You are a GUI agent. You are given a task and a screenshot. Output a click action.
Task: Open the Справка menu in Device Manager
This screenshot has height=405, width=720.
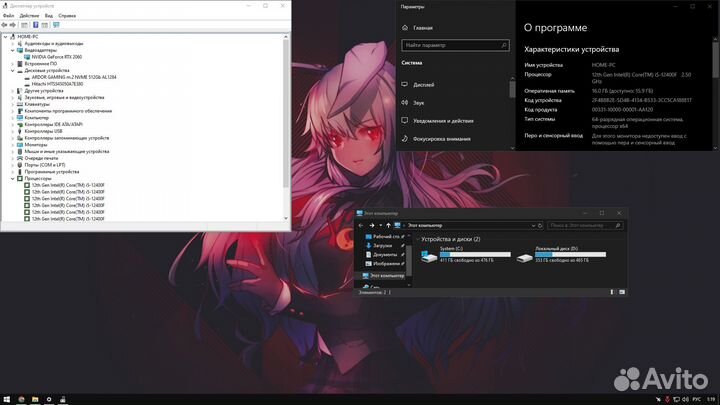pos(67,16)
